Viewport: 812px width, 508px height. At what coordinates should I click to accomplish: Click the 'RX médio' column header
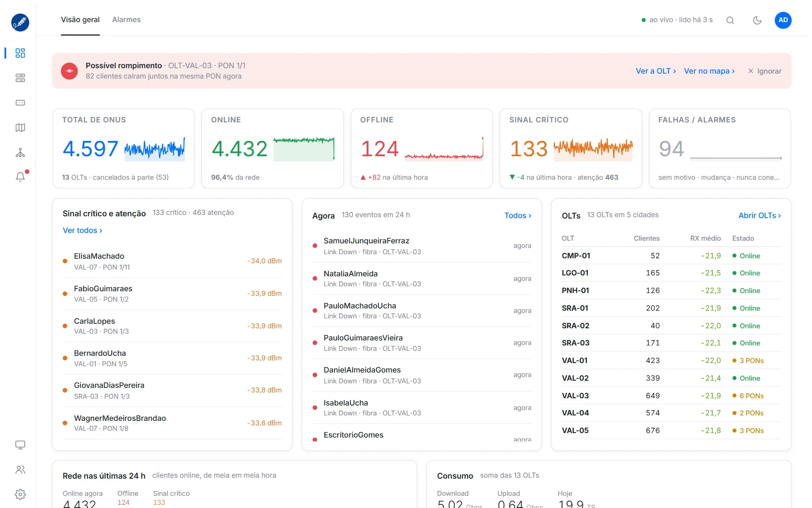706,238
